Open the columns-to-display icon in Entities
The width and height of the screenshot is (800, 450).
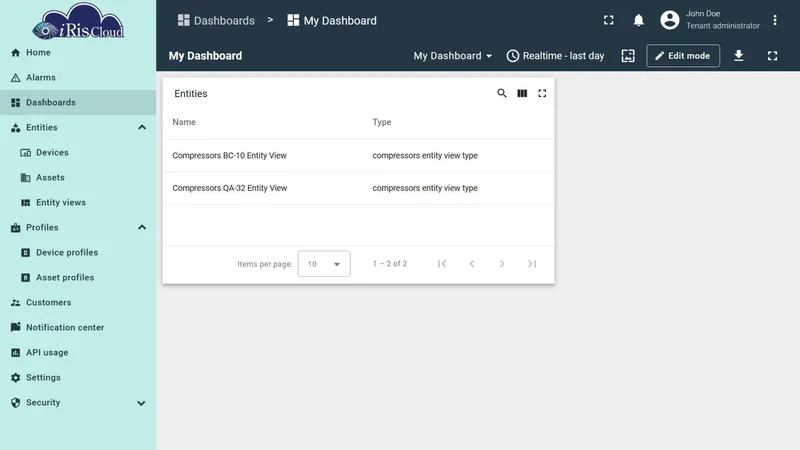pyautogui.click(x=522, y=93)
